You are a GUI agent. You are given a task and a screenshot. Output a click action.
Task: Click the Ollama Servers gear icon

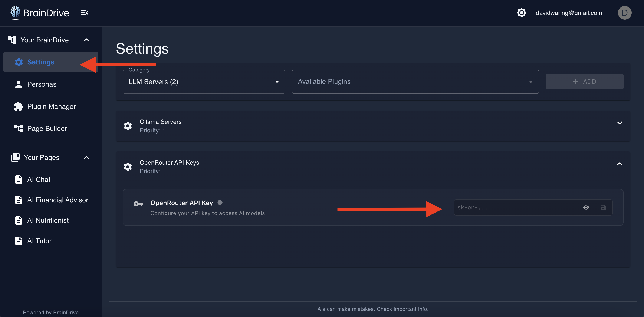[x=128, y=126]
